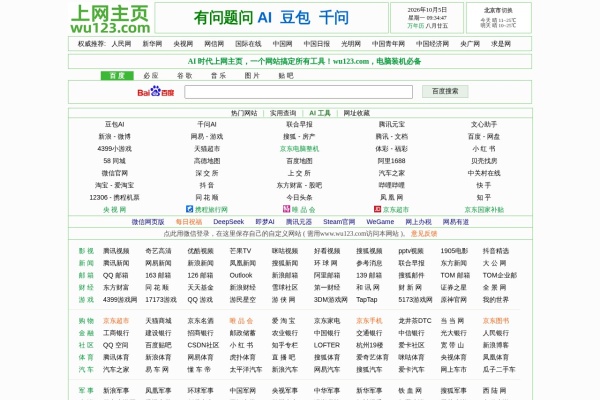Viewport: 600px width, 400px height.
Task: Open 瓜子二手车 link
Action: tap(499, 370)
